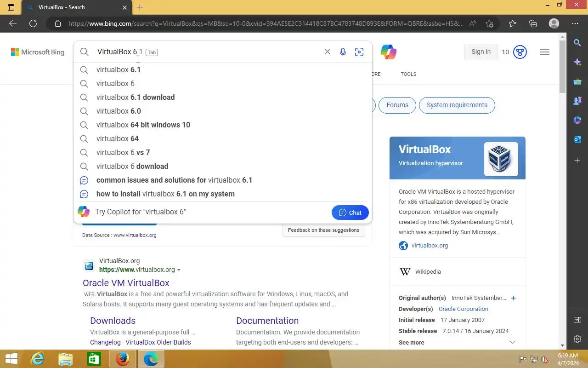The width and height of the screenshot is (588, 368).
Task: Open the Favorites list icon in toolbar
Action: [513, 23]
